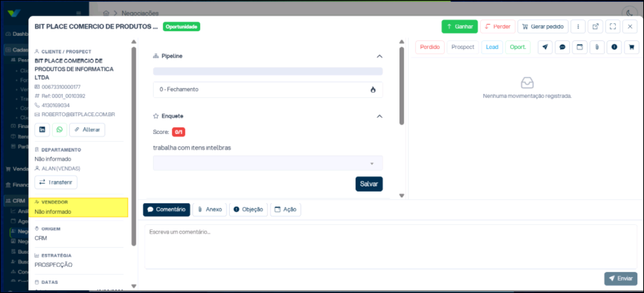Toggle the Lead status filter
644x293 pixels.
pyautogui.click(x=492, y=47)
